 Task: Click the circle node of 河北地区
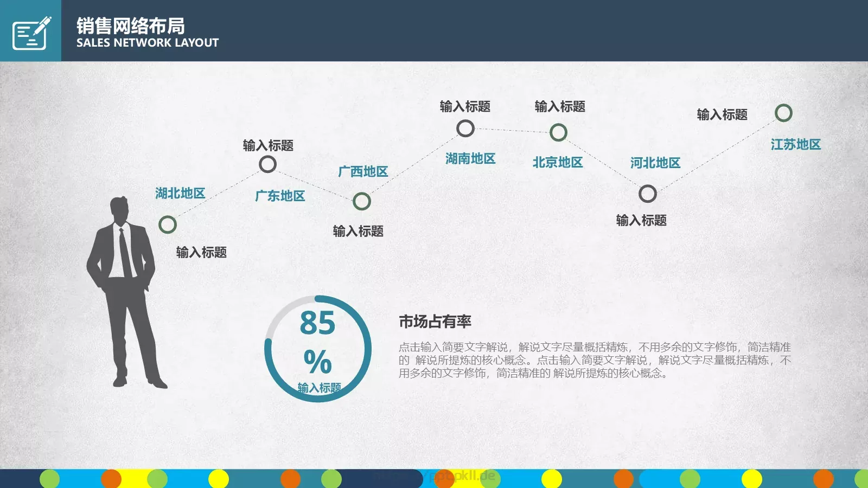648,194
